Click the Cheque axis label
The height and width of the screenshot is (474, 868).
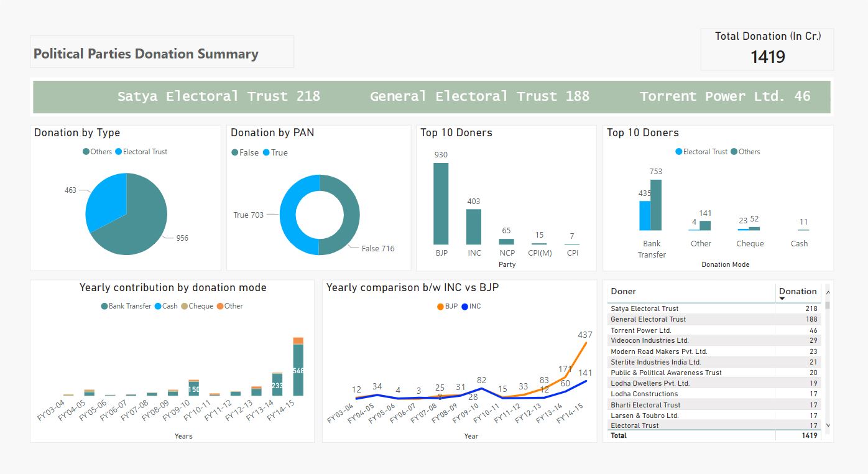coord(750,244)
